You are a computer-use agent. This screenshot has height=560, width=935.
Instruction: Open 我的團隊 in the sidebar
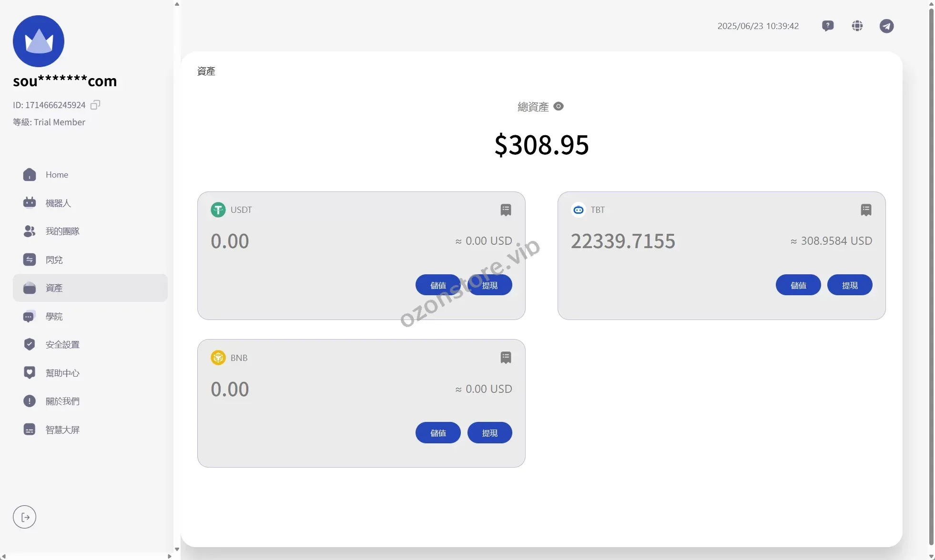(x=62, y=231)
